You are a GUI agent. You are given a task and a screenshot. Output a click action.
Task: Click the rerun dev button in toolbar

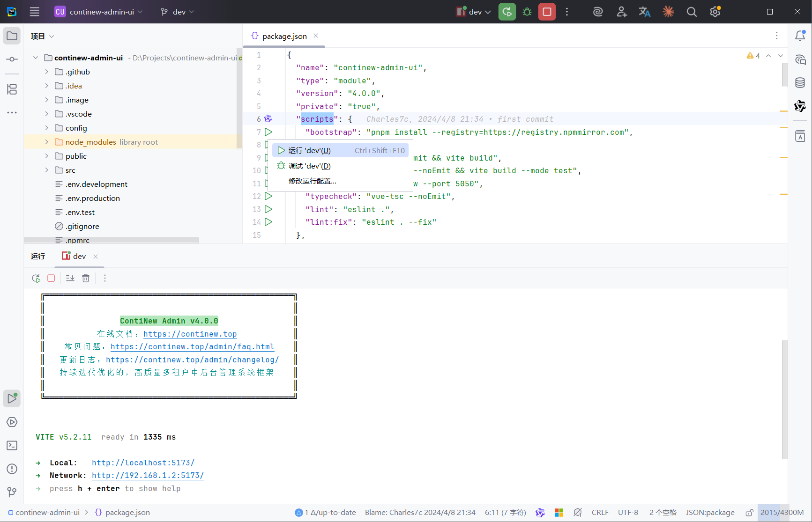point(507,12)
